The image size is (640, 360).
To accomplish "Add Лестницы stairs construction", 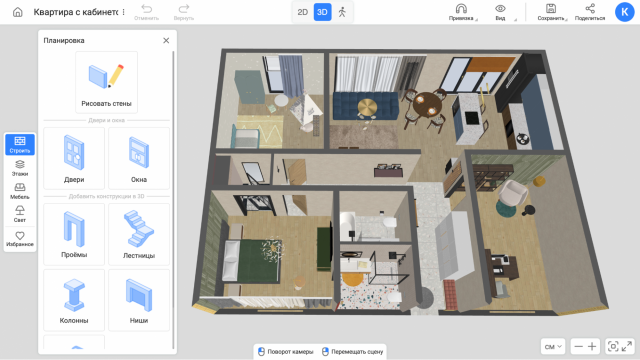I will pos(139,234).
